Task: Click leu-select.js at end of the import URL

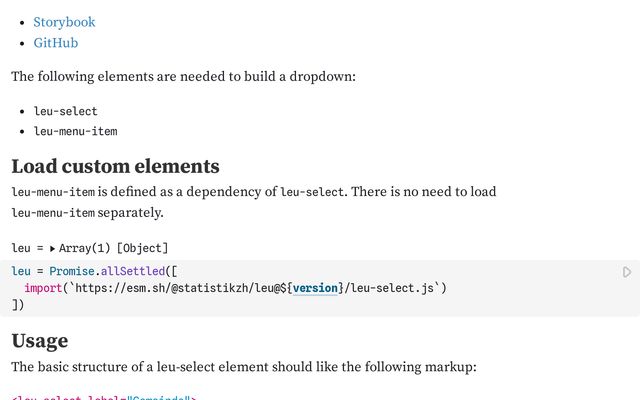Action: (x=392, y=288)
